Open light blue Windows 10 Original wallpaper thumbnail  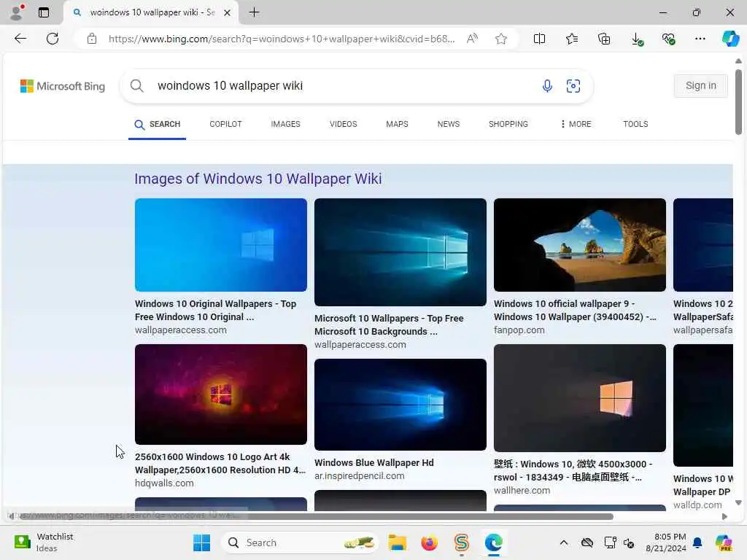tap(220, 245)
